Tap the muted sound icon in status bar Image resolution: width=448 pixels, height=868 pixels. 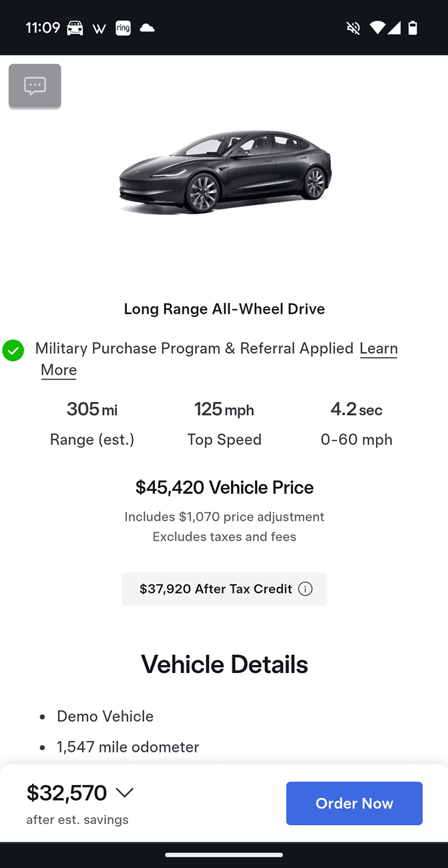click(353, 28)
